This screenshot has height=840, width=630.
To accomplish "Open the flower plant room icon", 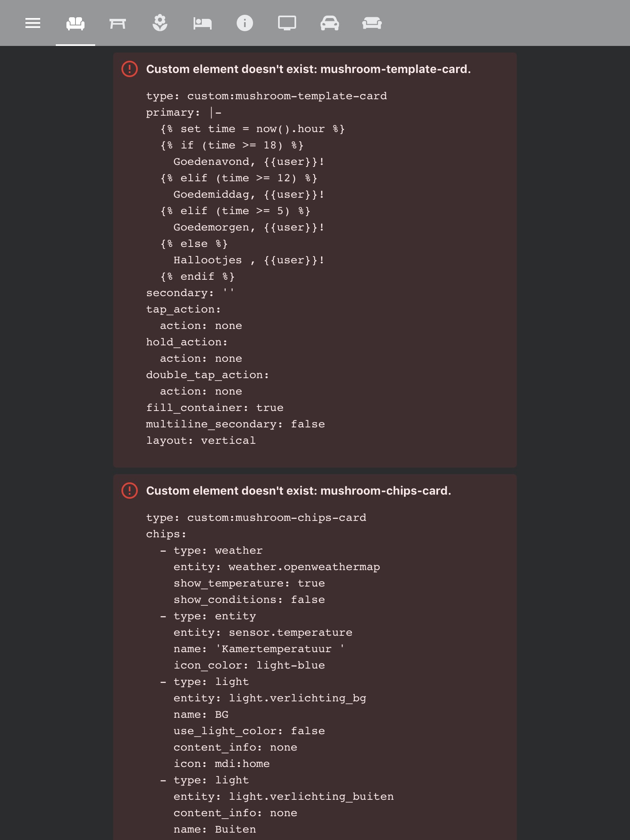I will click(160, 23).
